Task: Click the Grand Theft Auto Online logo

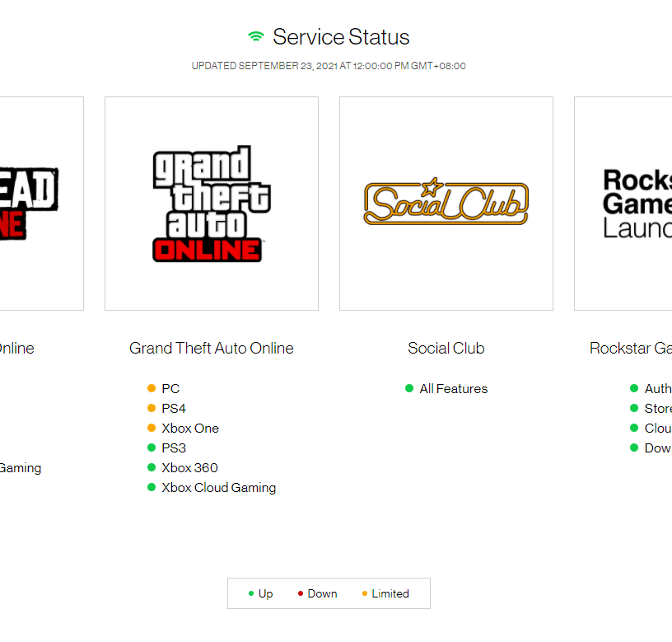Action: pyautogui.click(x=212, y=204)
